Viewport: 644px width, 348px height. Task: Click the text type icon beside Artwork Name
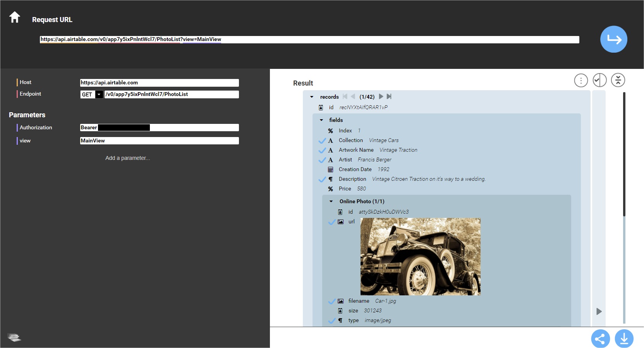coord(330,150)
